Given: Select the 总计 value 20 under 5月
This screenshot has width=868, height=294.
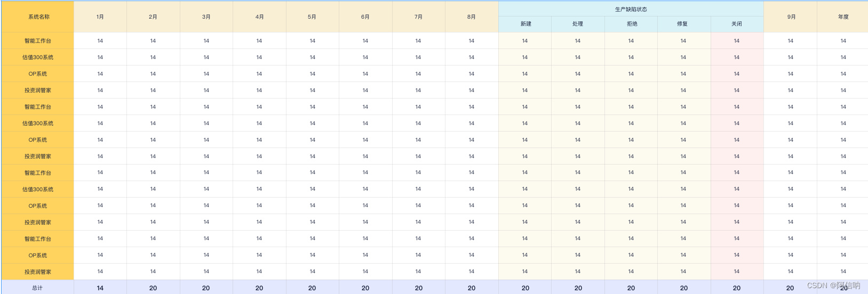Looking at the screenshot, I should (x=312, y=288).
